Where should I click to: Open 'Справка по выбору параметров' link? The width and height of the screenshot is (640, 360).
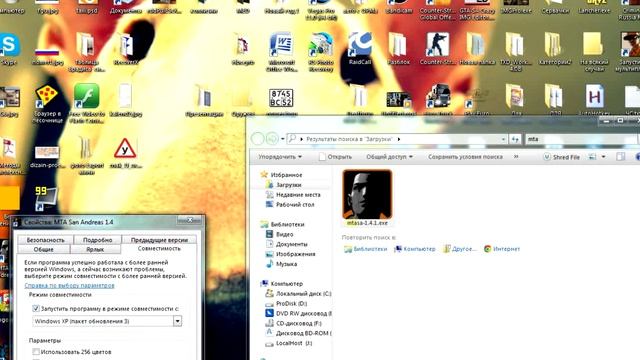pyautogui.click(x=69, y=285)
